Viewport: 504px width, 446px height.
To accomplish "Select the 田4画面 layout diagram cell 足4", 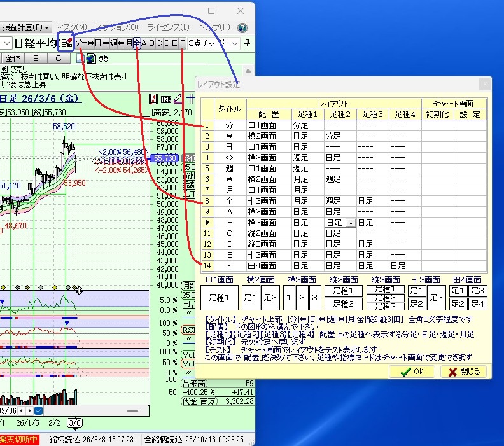I will point(479,303).
